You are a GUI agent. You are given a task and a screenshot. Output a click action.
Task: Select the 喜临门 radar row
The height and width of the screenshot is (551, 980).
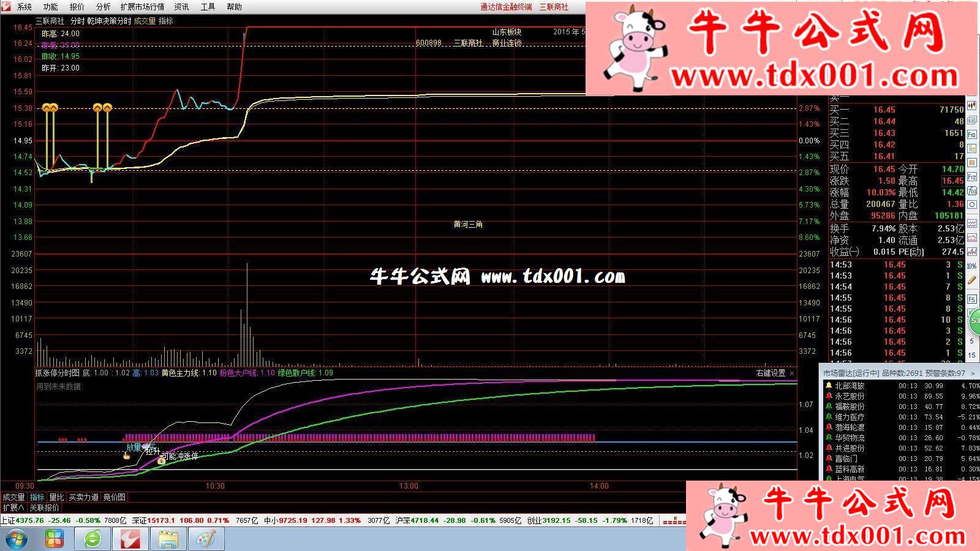pyautogui.click(x=902, y=459)
